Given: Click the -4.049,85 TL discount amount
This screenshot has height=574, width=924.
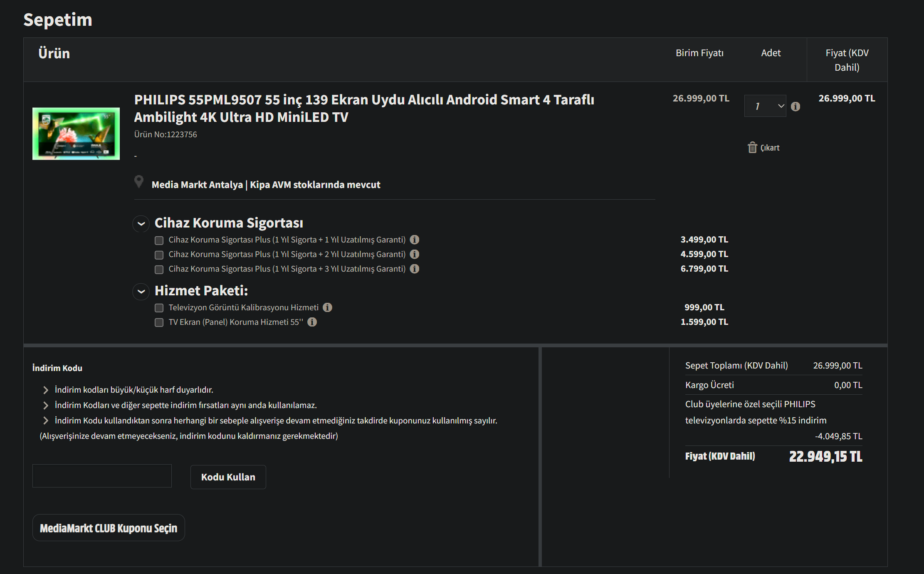Looking at the screenshot, I should 838,436.
